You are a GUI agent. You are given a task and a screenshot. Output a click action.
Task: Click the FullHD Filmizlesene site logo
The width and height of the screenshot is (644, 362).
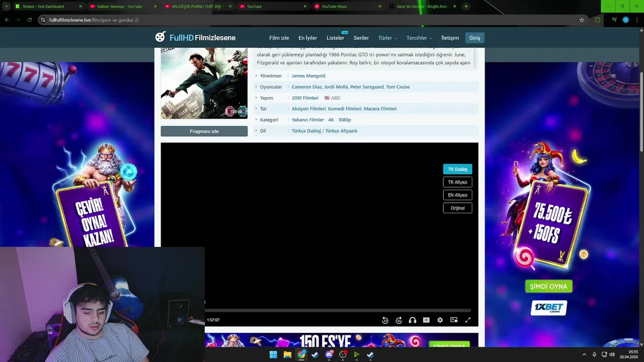coord(195,37)
